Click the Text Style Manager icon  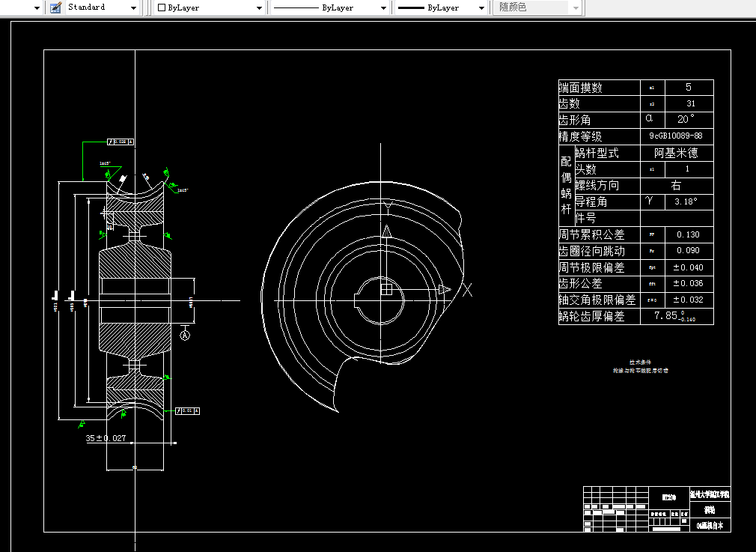point(55,7)
